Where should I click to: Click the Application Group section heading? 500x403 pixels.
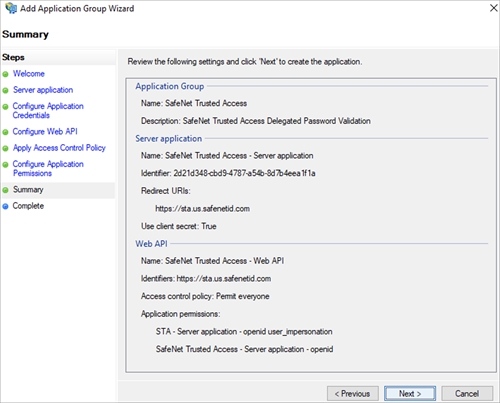[x=170, y=86]
